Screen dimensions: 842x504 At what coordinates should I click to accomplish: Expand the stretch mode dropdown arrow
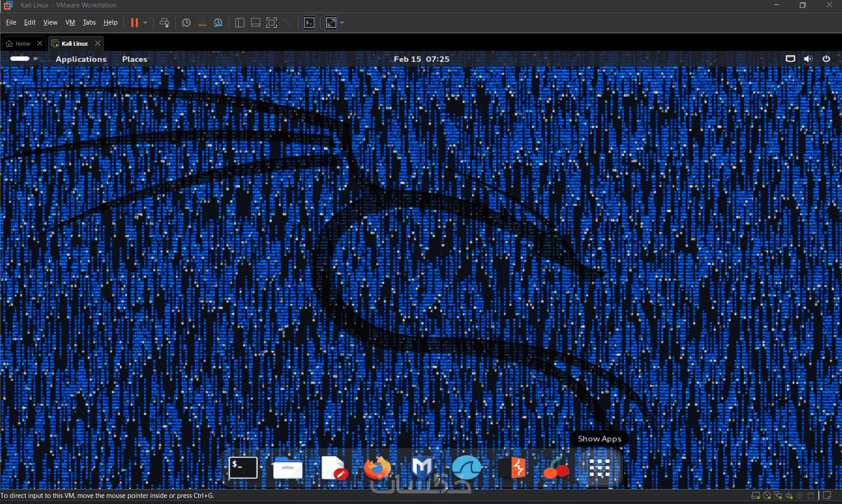point(342,23)
